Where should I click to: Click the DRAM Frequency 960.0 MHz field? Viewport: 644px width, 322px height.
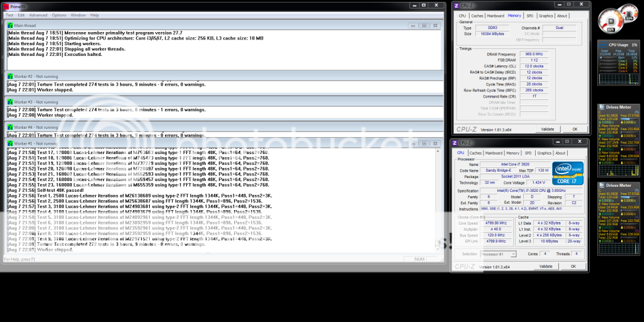534,54
